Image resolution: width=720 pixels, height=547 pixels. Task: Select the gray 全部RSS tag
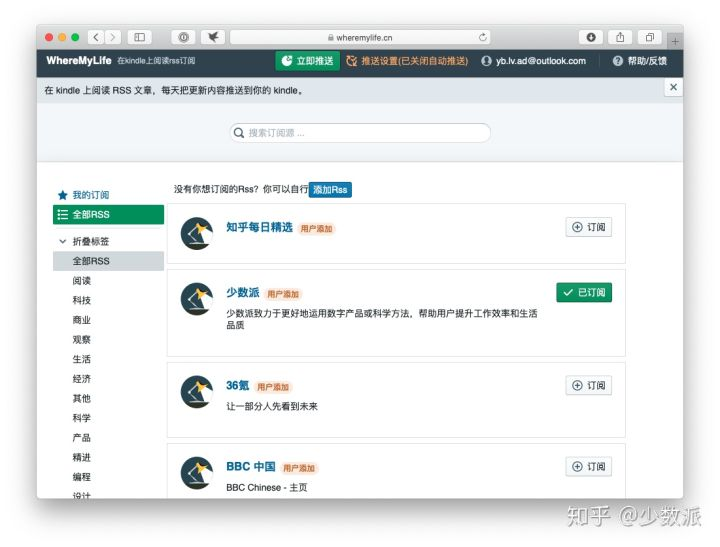coord(108,261)
